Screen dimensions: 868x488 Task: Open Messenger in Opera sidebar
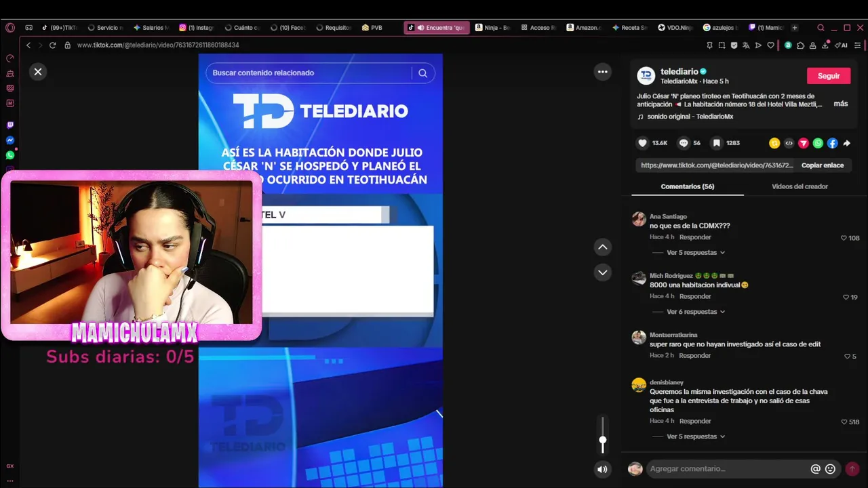[x=10, y=140]
